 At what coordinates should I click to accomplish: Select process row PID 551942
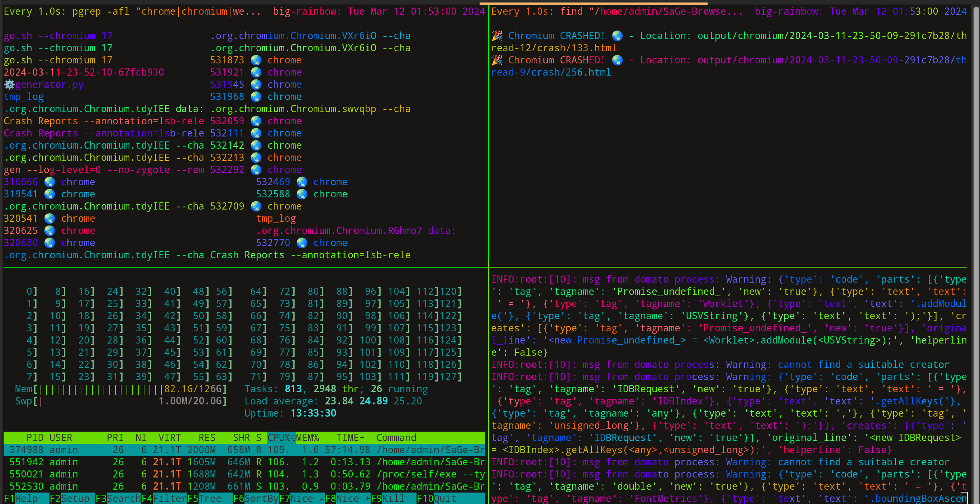[243, 462]
